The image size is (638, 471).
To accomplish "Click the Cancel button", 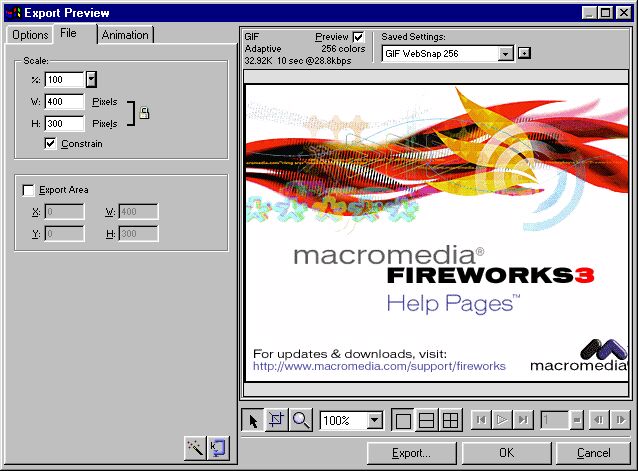I will coord(593,453).
